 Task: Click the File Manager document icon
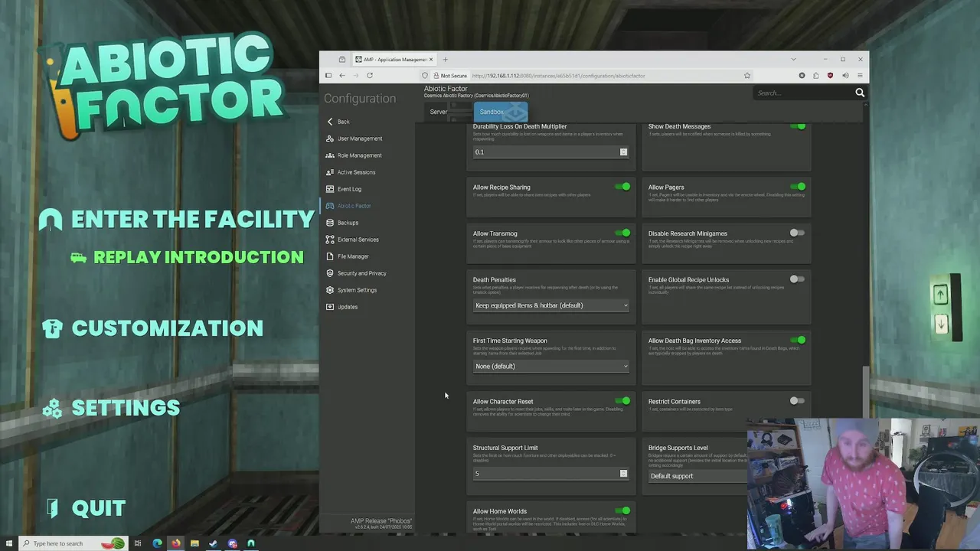(330, 256)
